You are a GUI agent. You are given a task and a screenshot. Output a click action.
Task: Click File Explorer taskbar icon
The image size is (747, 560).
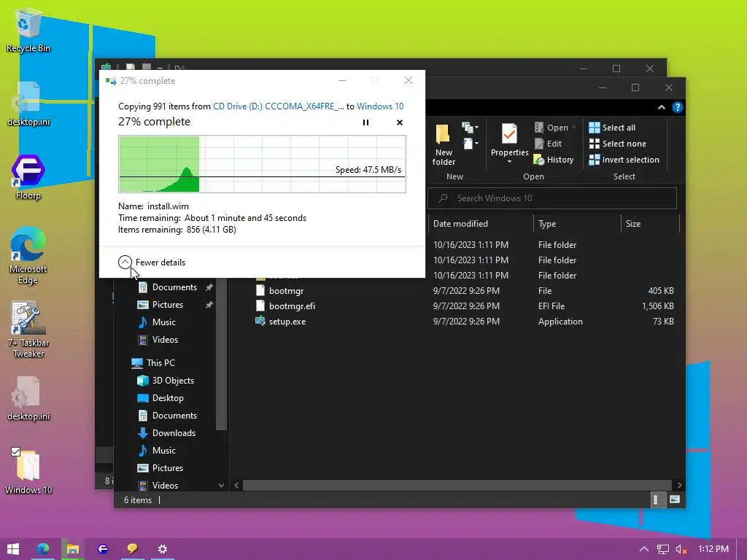(x=72, y=549)
